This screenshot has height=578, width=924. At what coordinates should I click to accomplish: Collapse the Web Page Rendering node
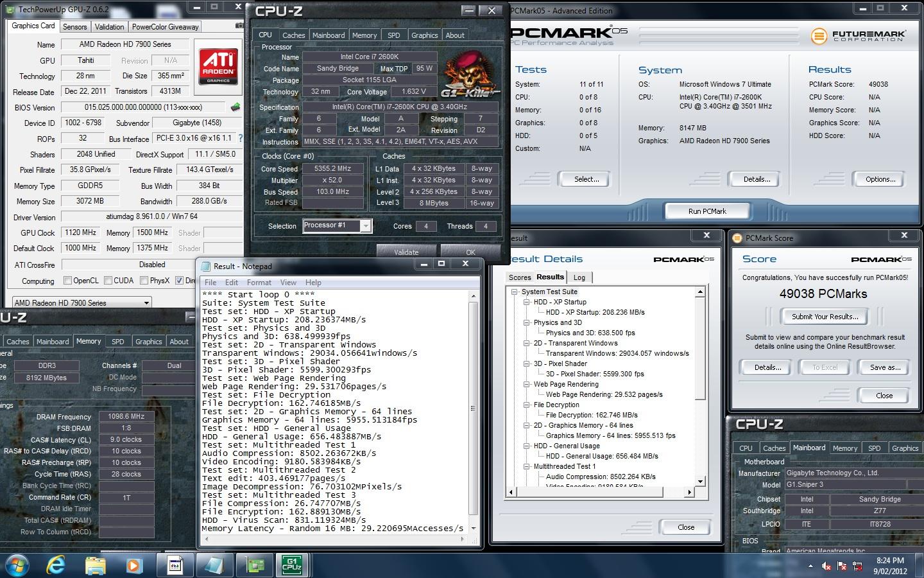pos(527,384)
